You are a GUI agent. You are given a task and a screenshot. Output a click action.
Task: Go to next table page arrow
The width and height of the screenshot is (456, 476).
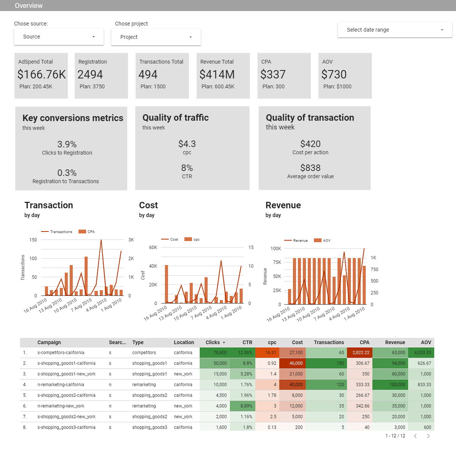tap(428, 436)
